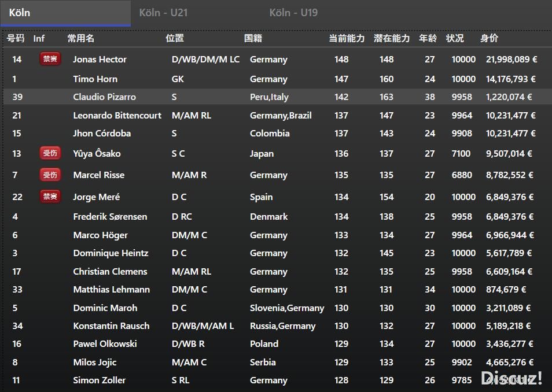552x392 pixels.
Task: Click Yûya Ôsako's condition value 7100
Action: tap(461, 154)
